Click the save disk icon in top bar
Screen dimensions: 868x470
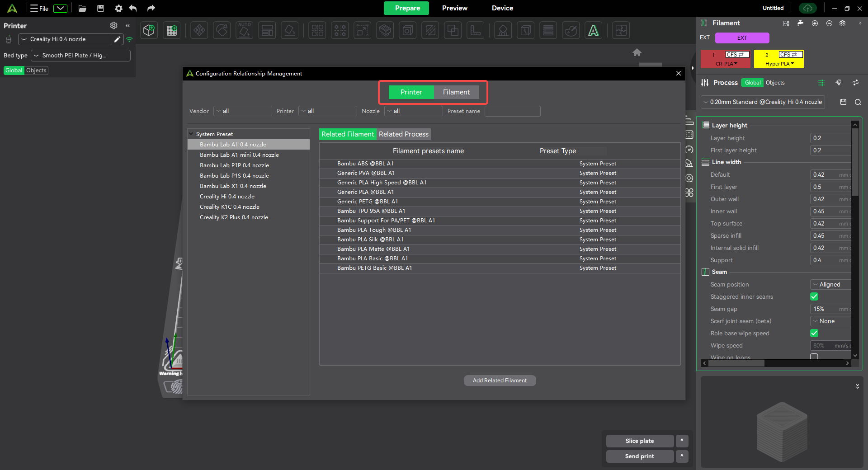tap(101, 8)
